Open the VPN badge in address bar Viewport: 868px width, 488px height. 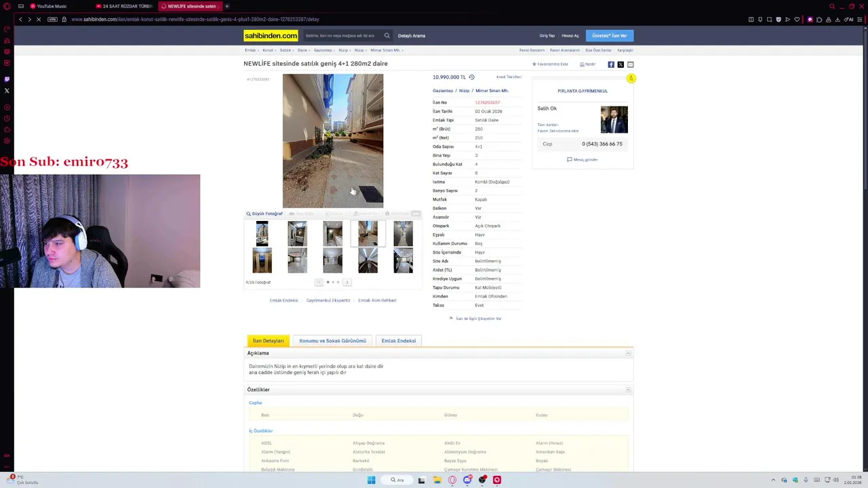click(52, 19)
